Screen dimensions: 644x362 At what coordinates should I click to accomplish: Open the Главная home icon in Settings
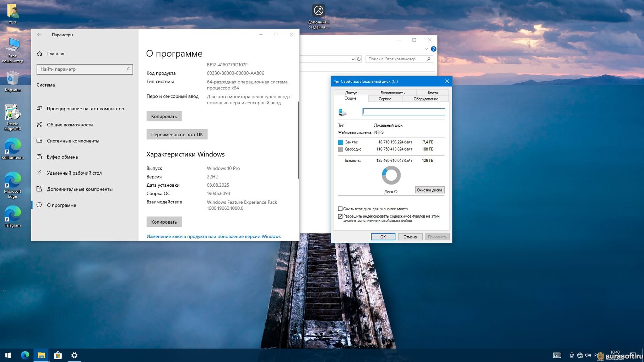click(x=40, y=54)
